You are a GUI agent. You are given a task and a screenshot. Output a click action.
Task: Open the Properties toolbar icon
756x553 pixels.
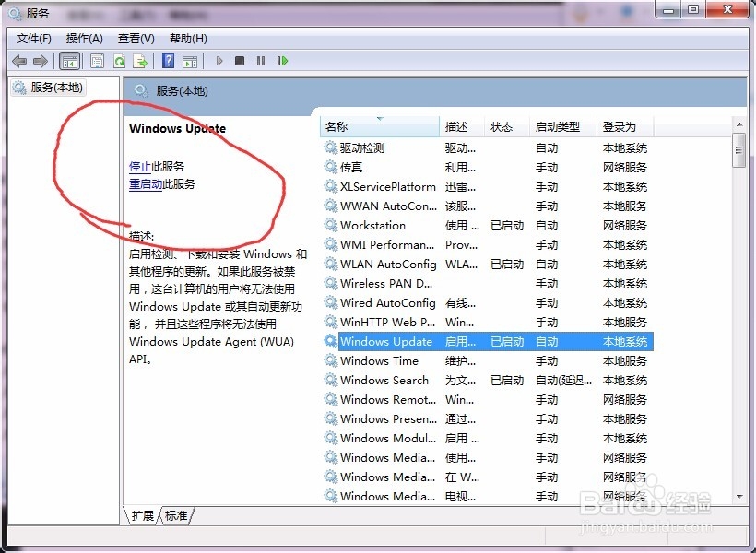coord(98,61)
